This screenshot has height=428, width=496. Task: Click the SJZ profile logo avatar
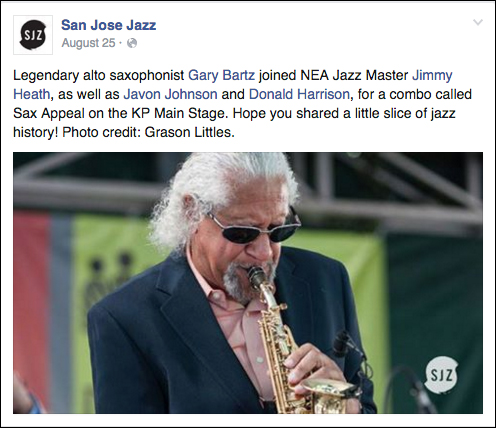[33, 35]
